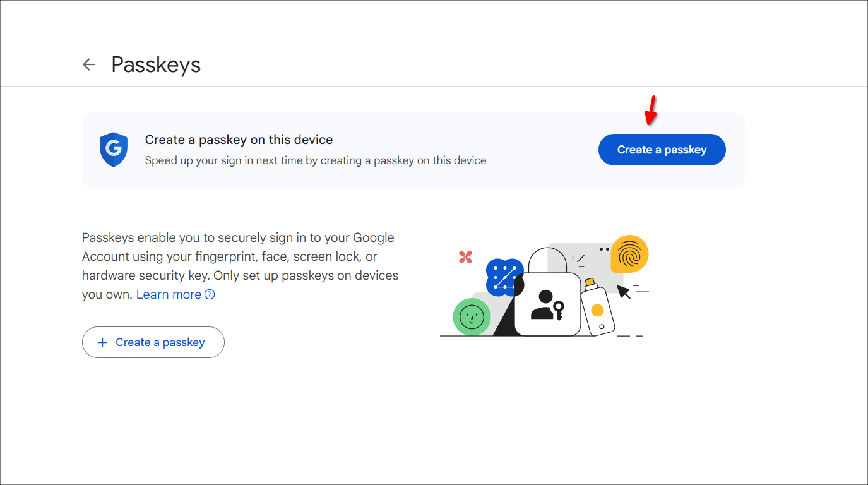Click the help question-mark icon beside Learn more
Screen dimensions: 868x485
[210, 294]
